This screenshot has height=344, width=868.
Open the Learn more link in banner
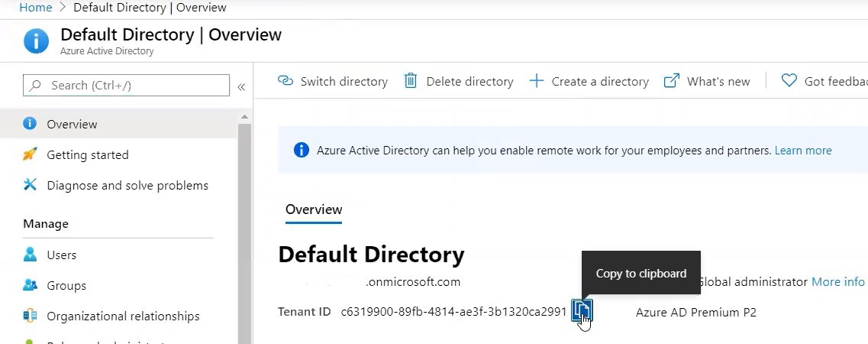point(802,151)
